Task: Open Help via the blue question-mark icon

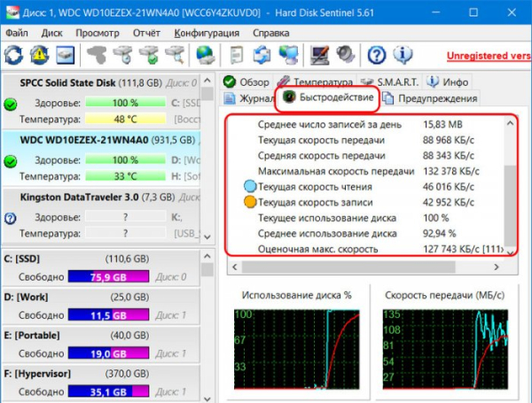Action: click(x=377, y=56)
